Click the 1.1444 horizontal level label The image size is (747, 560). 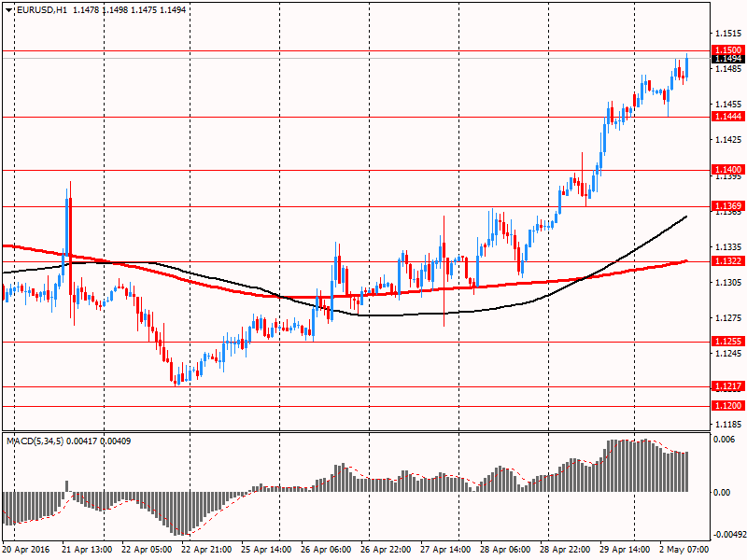pos(727,116)
